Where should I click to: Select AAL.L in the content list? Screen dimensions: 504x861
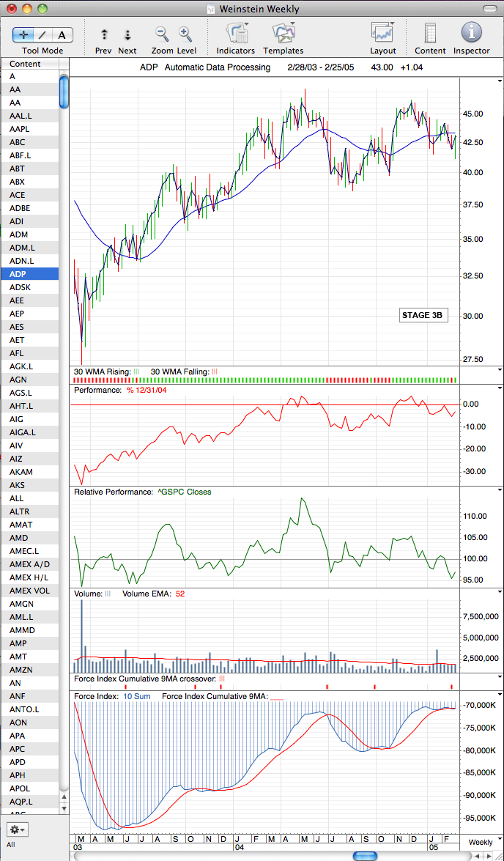pyautogui.click(x=29, y=116)
